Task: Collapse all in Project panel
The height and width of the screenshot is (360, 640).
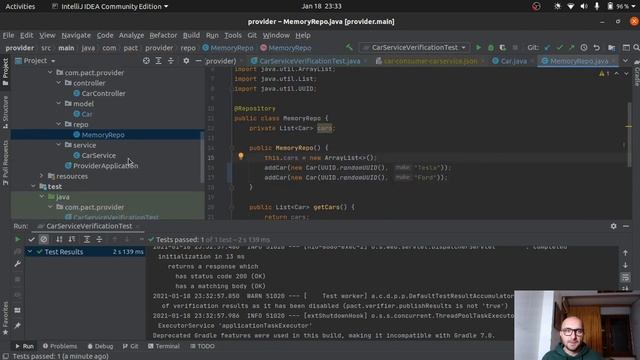Action: pyautogui.click(x=171, y=61)
